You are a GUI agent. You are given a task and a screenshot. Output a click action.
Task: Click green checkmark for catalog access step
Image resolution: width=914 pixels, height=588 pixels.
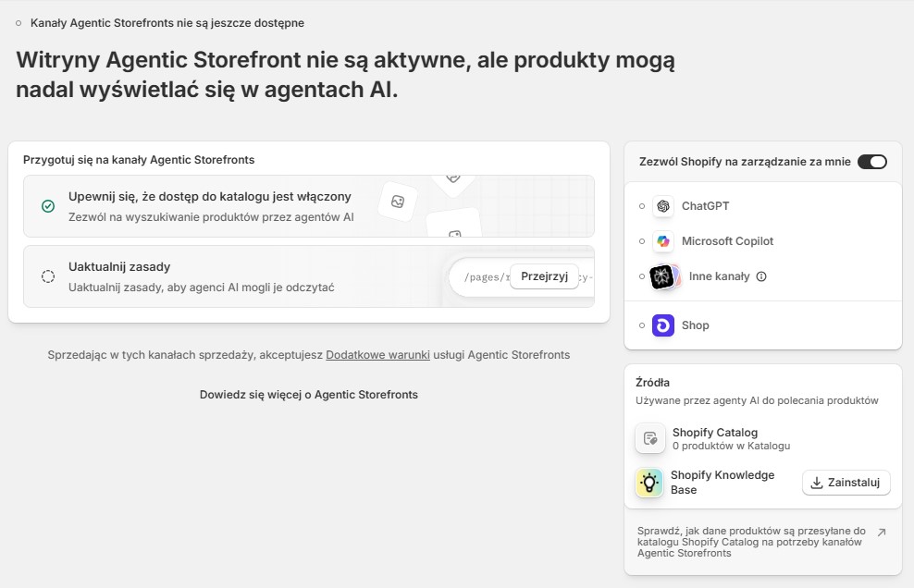click(x=48, y=206)
